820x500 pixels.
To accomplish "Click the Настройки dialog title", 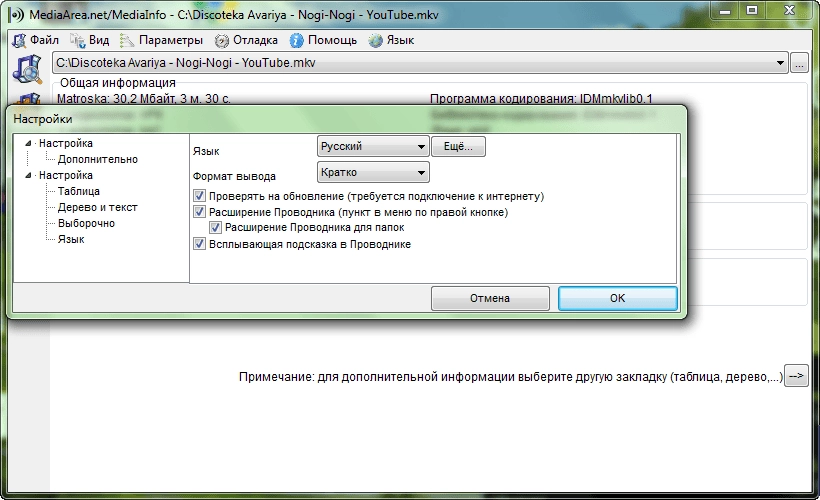I will [43, 119].
